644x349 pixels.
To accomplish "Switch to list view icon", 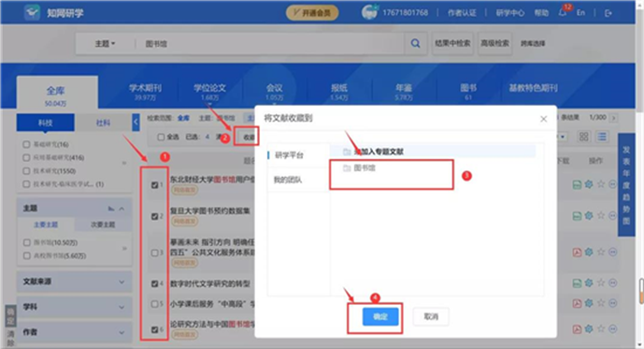I will click(602, 137).
